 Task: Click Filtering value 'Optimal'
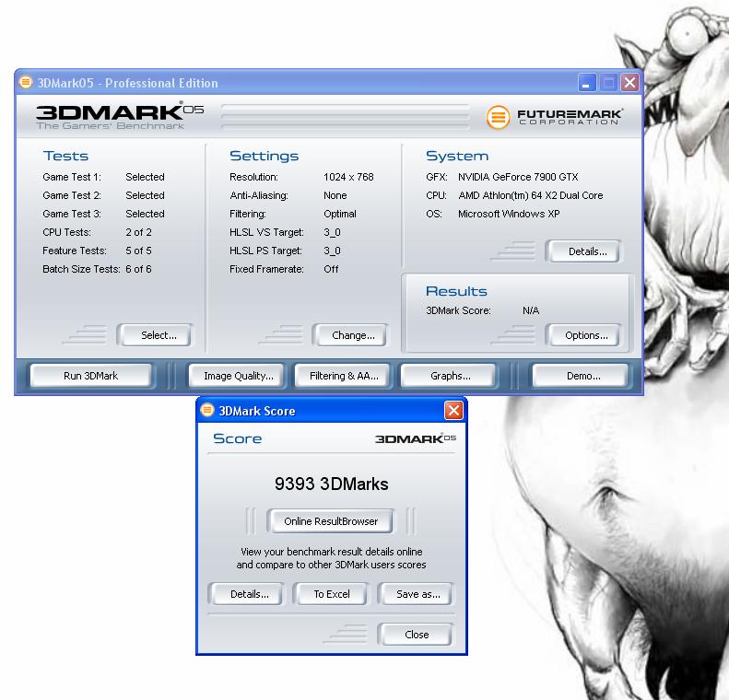pos(340,214)
